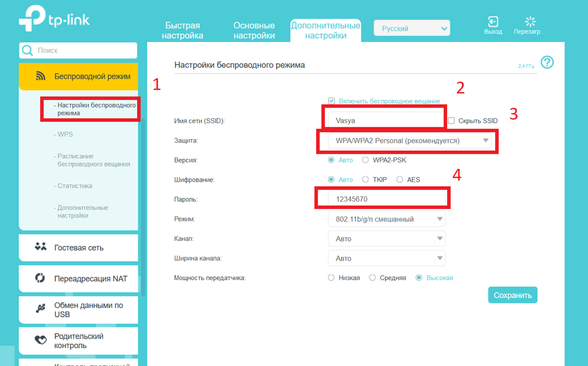Click the Родительский контроль heart icon
Viewport: 588px width, 366px height.
41,340
